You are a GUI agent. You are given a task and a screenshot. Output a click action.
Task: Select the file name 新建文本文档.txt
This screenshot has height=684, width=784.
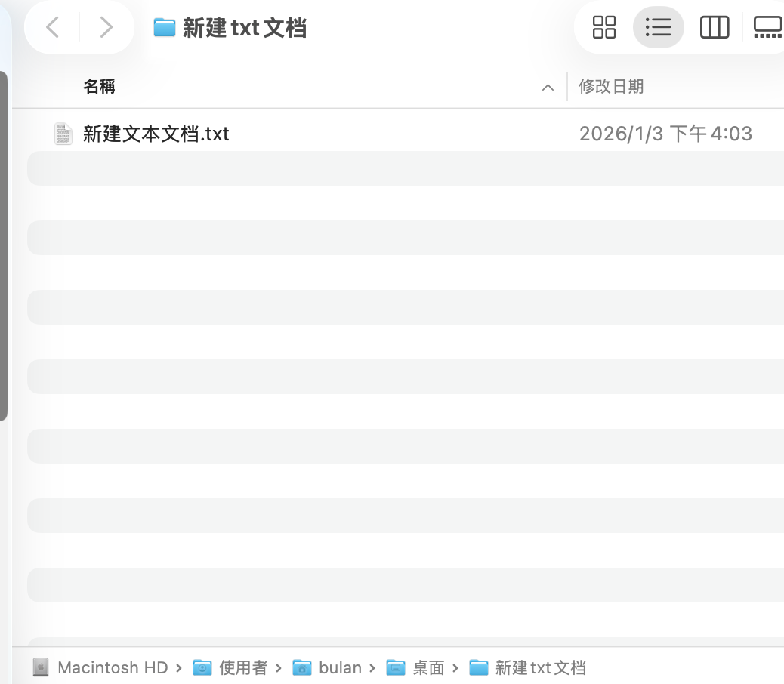click(156, 134)
